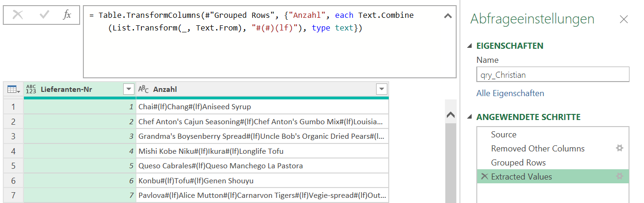This screenshot has width=644, height=203.
Task: Click the query Name input field
Action: point(553,75)
